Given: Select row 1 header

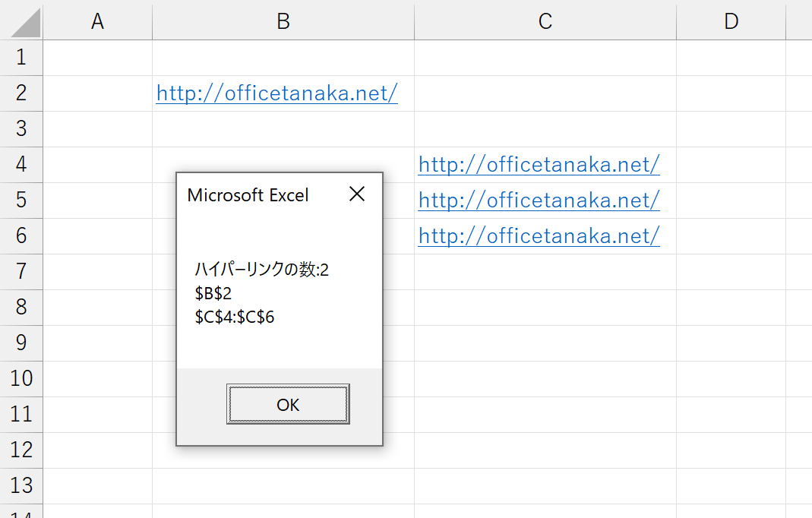Looking at the screenshot, I should point(21,58).
